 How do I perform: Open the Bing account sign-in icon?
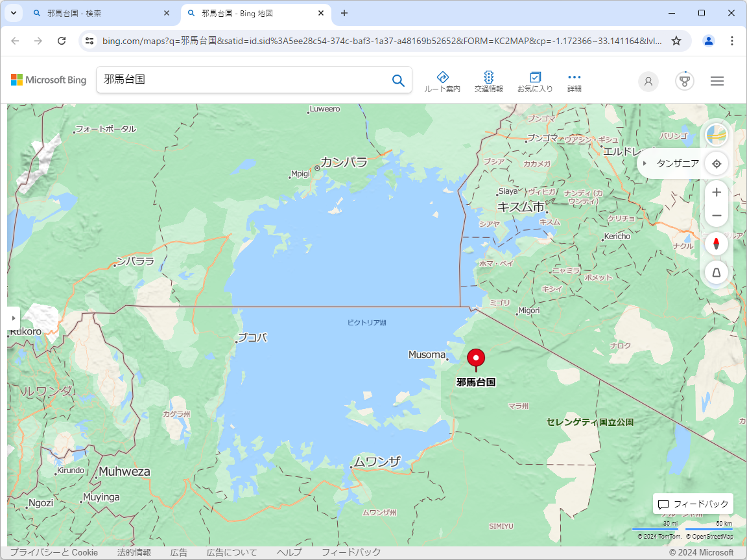(x=648, y=82)
